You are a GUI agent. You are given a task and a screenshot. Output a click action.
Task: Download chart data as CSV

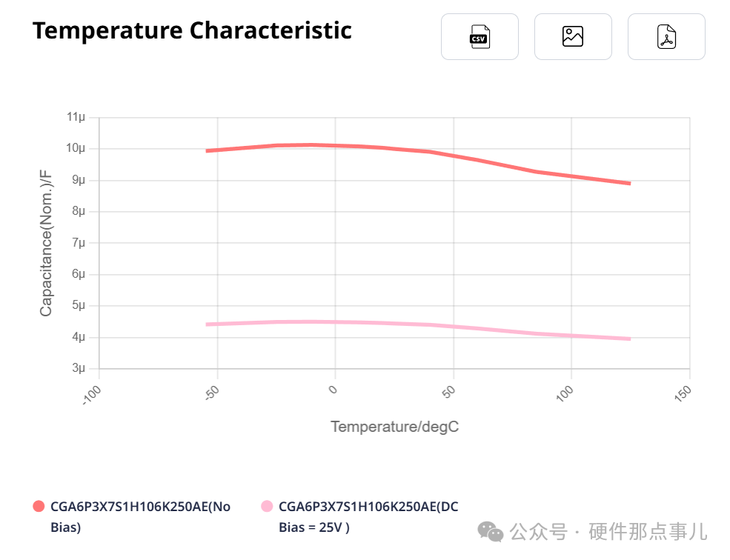coord(480,36)
